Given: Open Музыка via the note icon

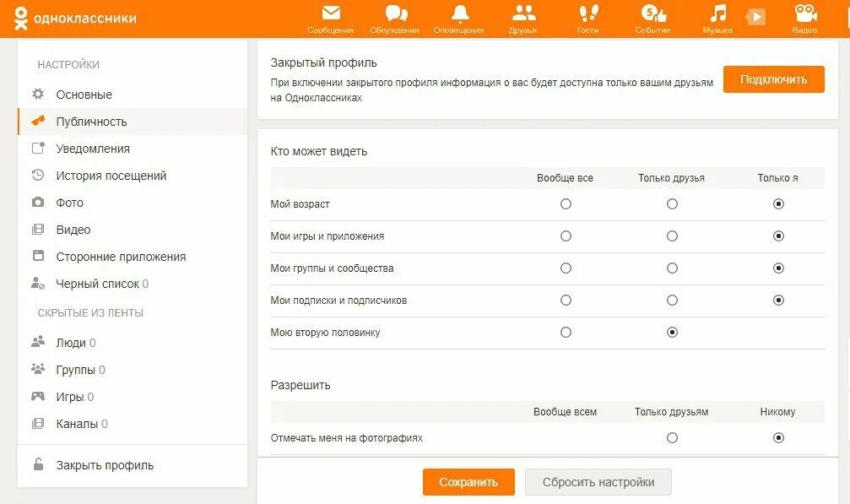Looking at the screenshot, I should click(718, 17).
